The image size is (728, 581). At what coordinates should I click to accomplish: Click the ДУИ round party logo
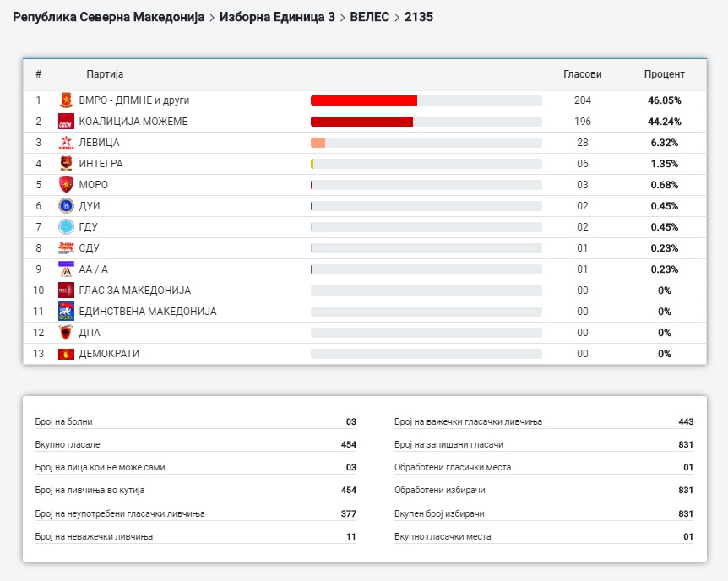coord(66,206)
